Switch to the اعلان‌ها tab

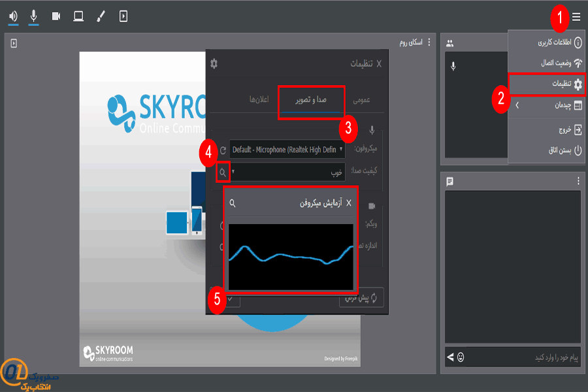tap(259, 99)
